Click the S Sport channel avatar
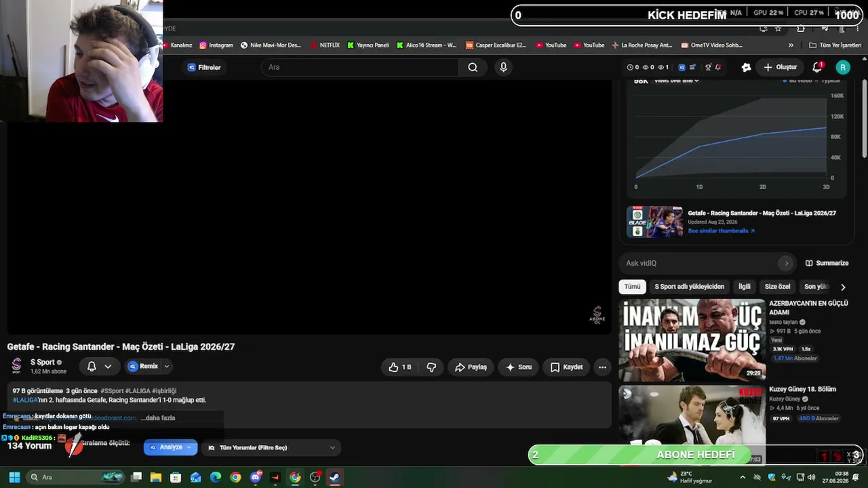This screenshot has height=488, width=868. pos(16,366)
